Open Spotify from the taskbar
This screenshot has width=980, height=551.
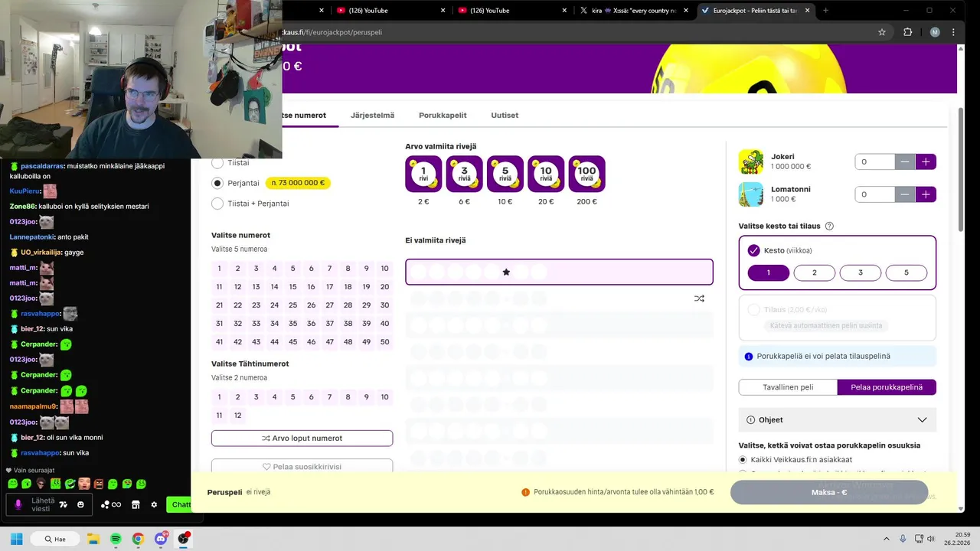click(116, 539)
